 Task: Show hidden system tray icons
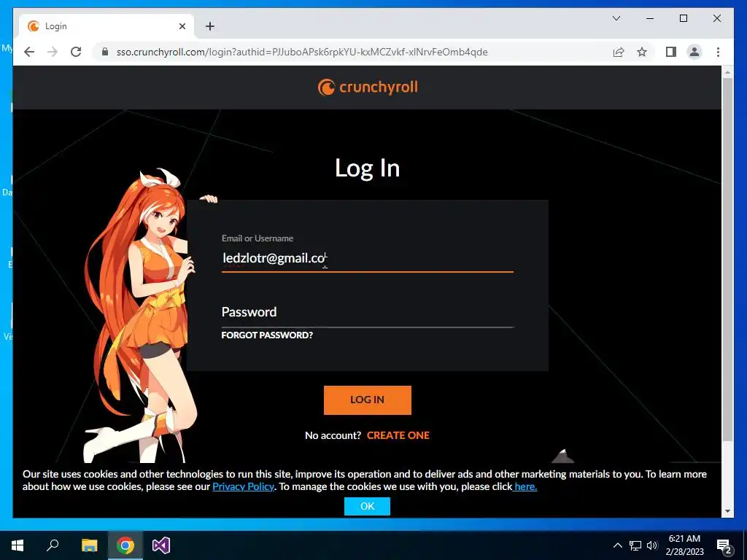(x=617, y=545)
